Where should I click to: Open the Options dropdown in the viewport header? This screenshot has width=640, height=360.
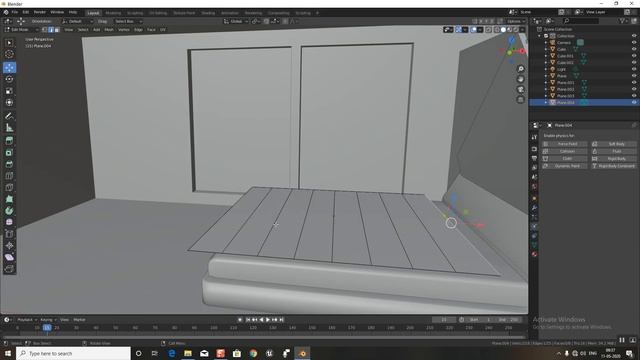[x=516, y=21]
